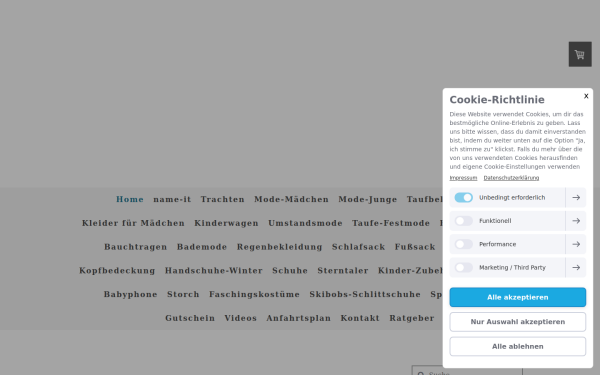Open the Schlafsack category
600x375 pixels.
(x=358, y=247)
